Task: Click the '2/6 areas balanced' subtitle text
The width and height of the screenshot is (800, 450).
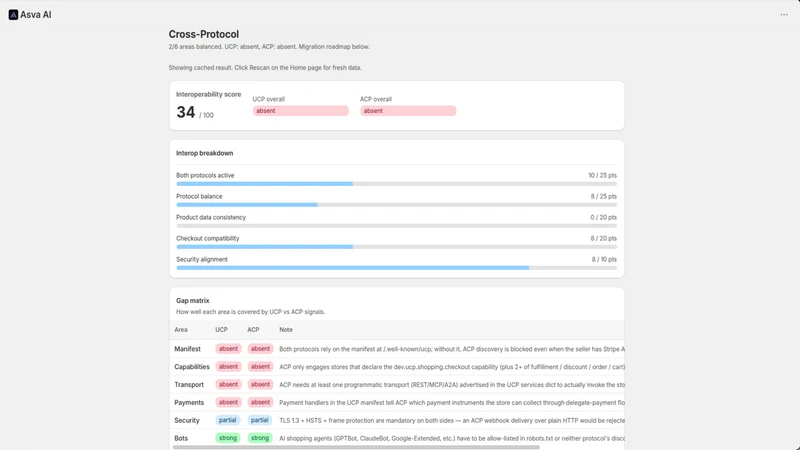Action: tap(269, 46)
